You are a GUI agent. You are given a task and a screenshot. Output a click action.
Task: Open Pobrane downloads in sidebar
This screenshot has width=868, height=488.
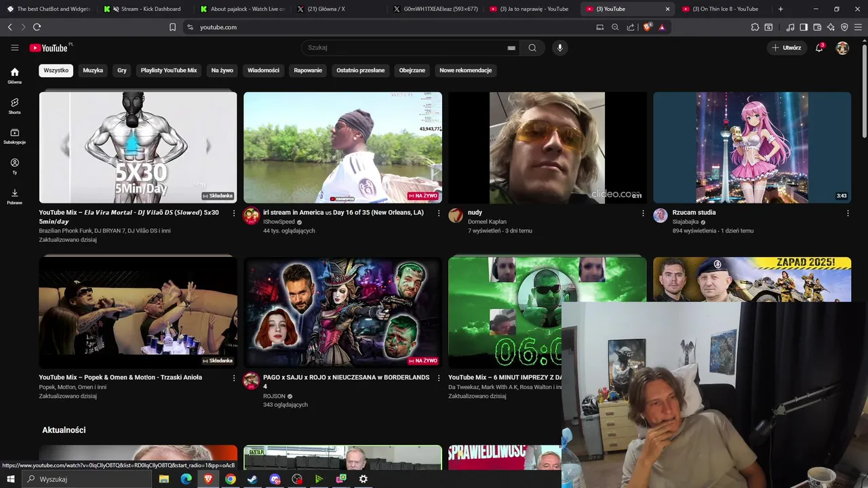coord(14,197)
